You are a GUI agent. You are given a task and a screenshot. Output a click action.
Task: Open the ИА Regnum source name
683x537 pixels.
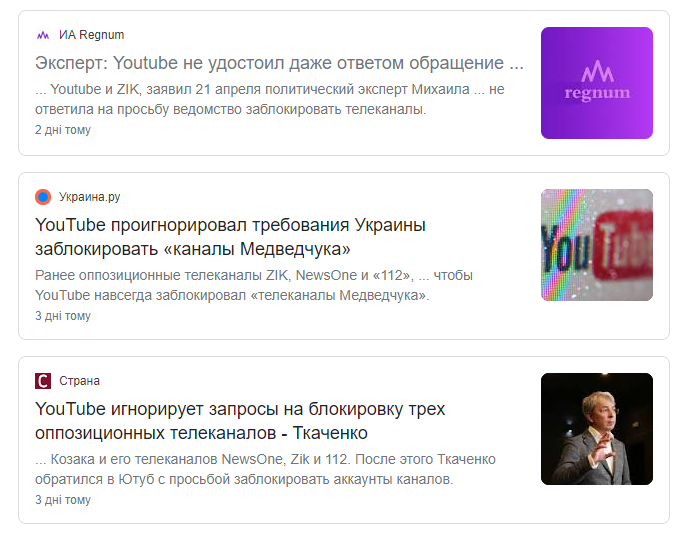coord(92,35)
